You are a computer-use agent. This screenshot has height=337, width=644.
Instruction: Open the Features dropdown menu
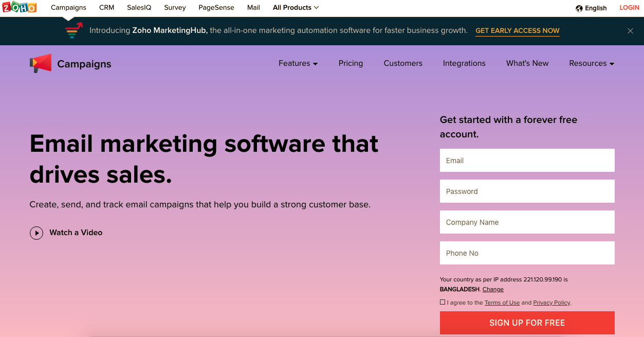point(298,63)
